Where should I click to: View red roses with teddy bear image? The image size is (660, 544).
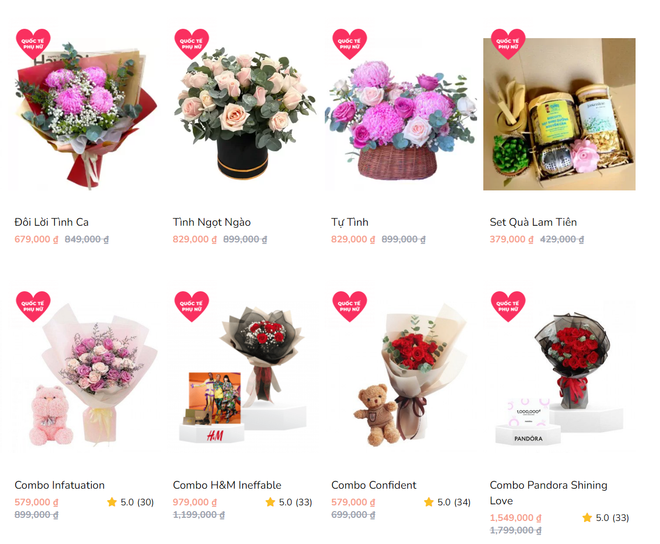(x=404, y=377)
